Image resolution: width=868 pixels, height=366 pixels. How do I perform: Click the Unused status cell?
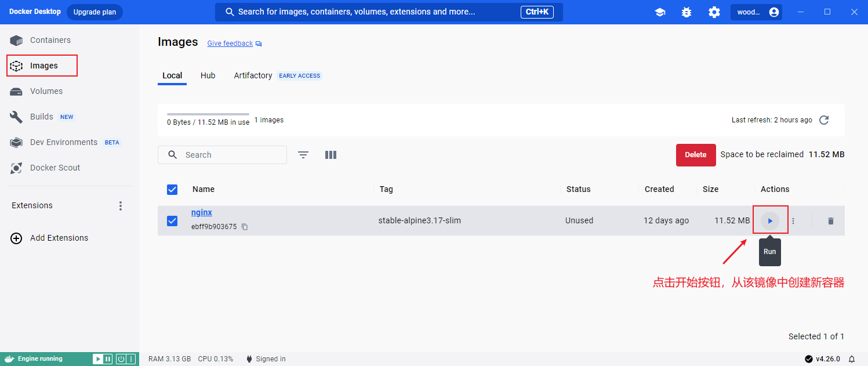tap(579, 220)
